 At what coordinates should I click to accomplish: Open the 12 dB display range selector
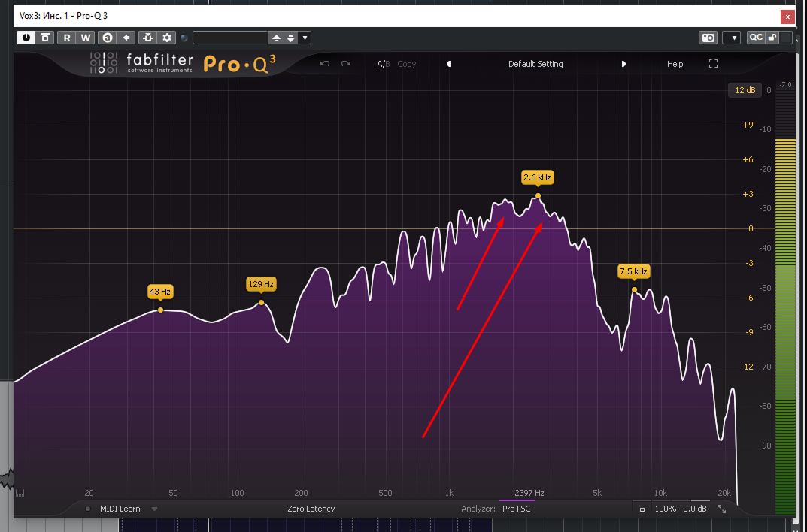(745, 90)
